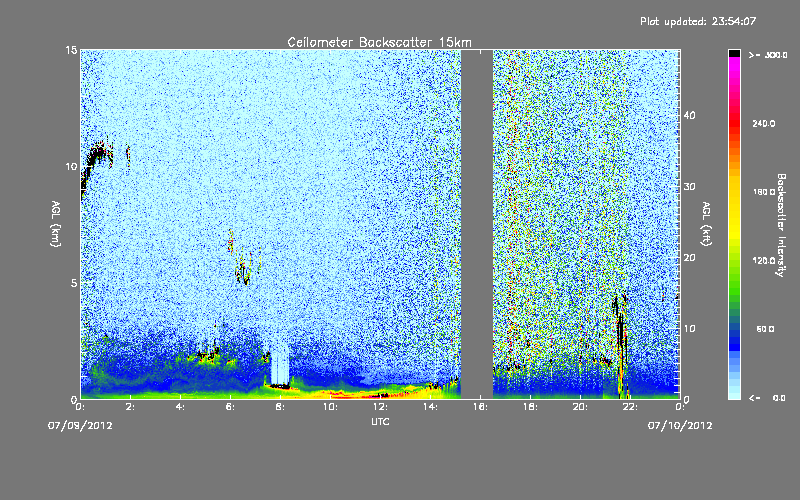800x500 pixels.
Task: Select the '<= 0.0' colorbar label
Action: tap(767, 398)
